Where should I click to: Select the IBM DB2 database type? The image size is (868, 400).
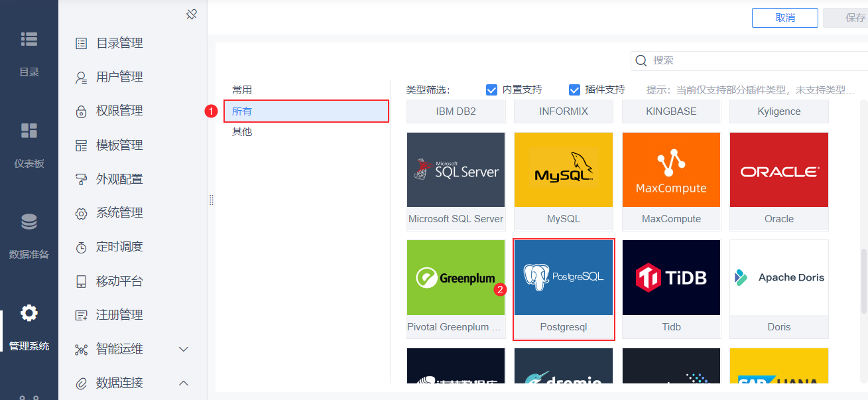[x=456, y=112]
